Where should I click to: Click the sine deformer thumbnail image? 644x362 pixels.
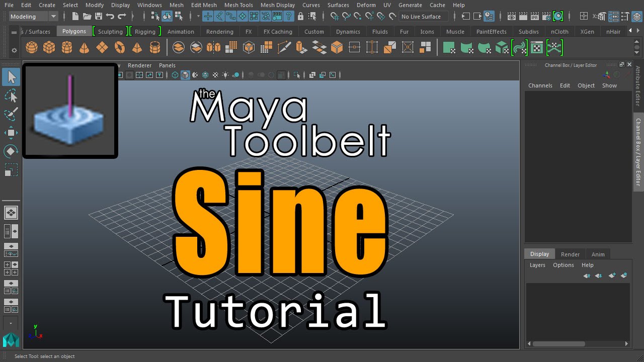point(70,111)
